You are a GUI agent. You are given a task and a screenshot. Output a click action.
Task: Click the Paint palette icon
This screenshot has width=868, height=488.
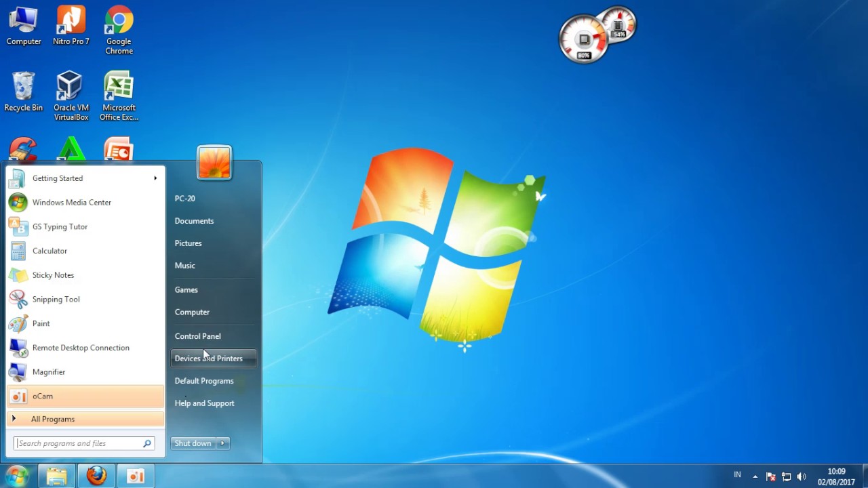coord(18,323)
